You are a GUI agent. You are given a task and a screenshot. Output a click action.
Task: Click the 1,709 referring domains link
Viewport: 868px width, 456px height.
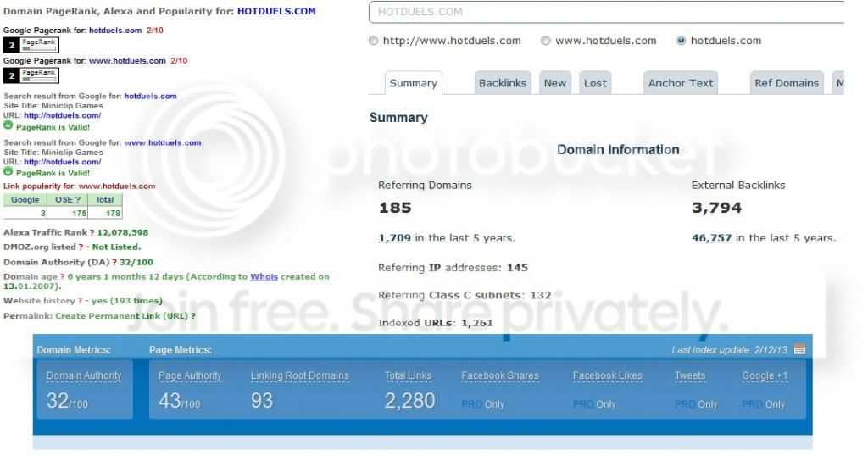[x=394, y=238]
